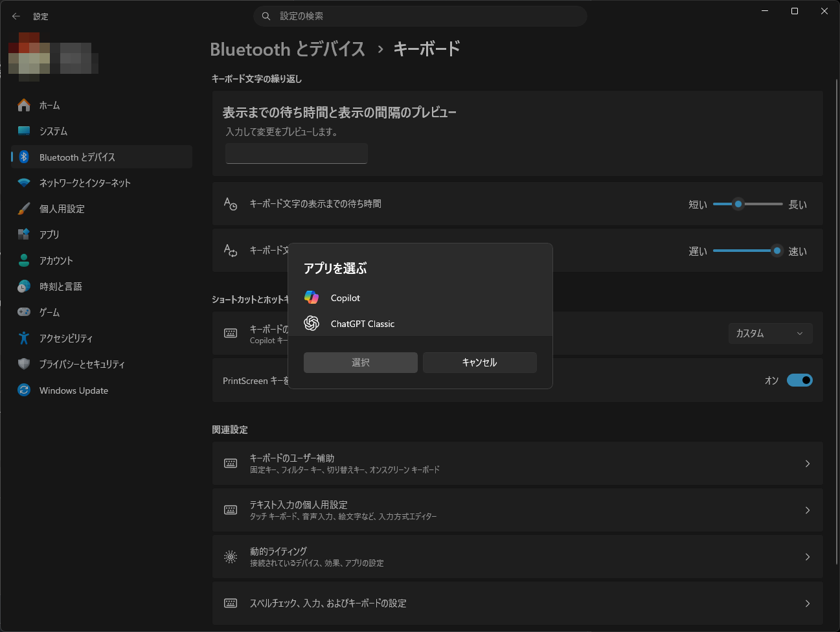Click the ネットワークとインターネット Wi-Fi icon
The width and height of the screenshot is (840, 632).
24,183
